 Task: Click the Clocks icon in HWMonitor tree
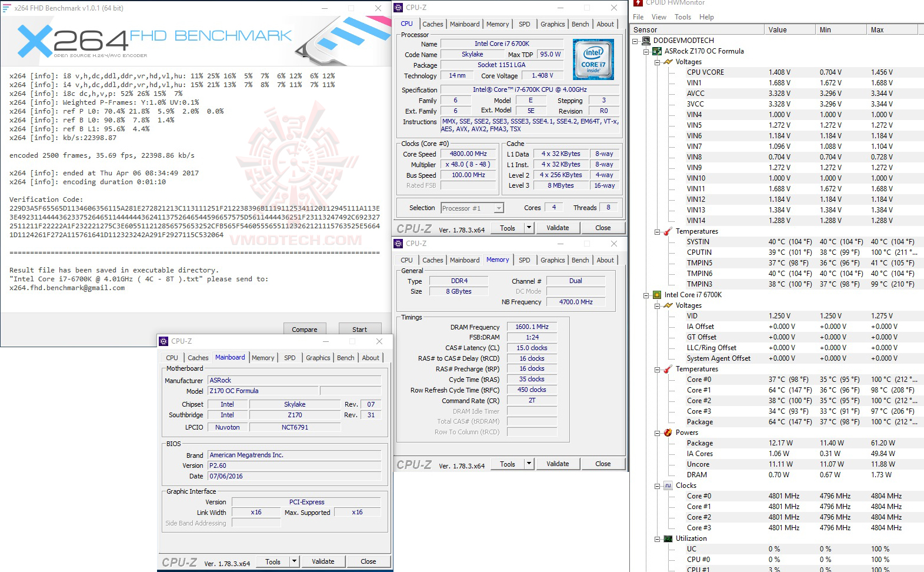pyautogui.click(x=668, y=485)
